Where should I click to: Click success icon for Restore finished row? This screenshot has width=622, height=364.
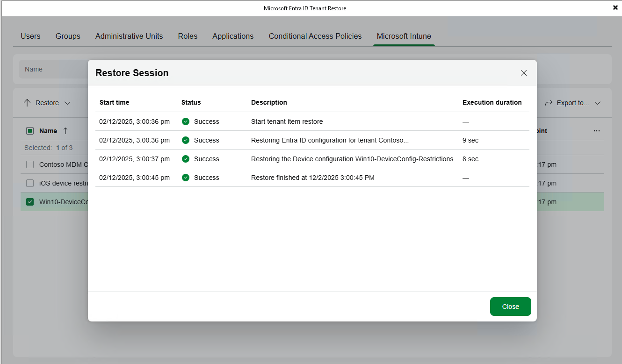click(x=186, y=178)
